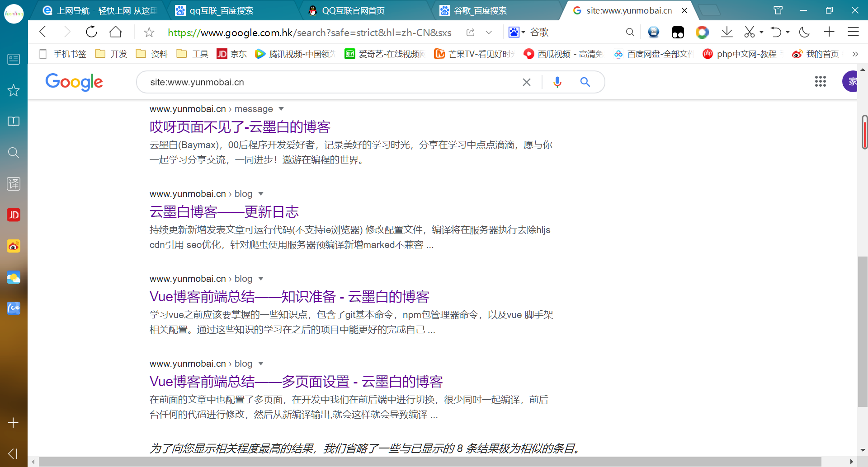
Task: Click the colorful circle extension icon
Action: 702,32
